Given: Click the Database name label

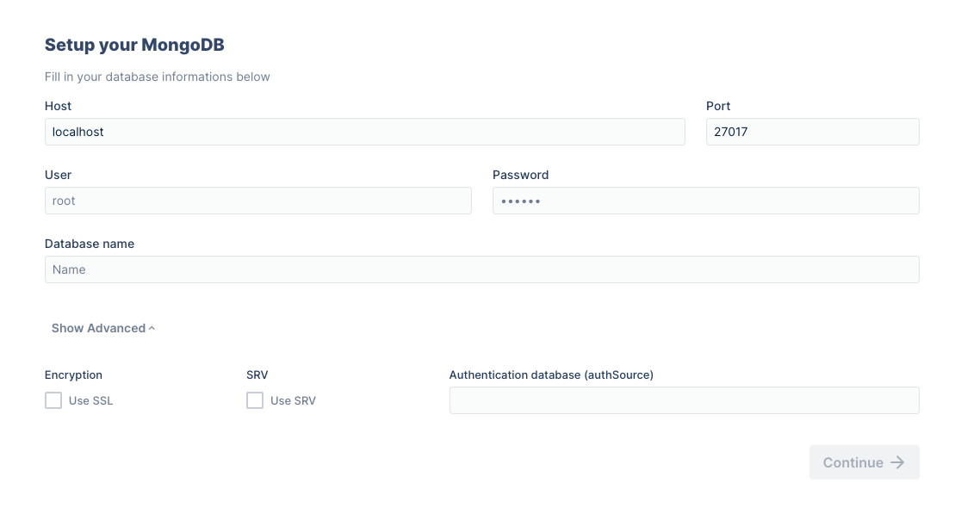Looking at the screenshot, I should tap(90, 244).
